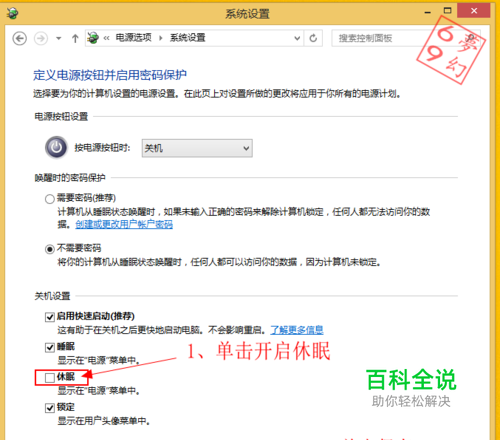
Task: Uncheck the 睡眠 checkbox
Action: pos(50,348)
